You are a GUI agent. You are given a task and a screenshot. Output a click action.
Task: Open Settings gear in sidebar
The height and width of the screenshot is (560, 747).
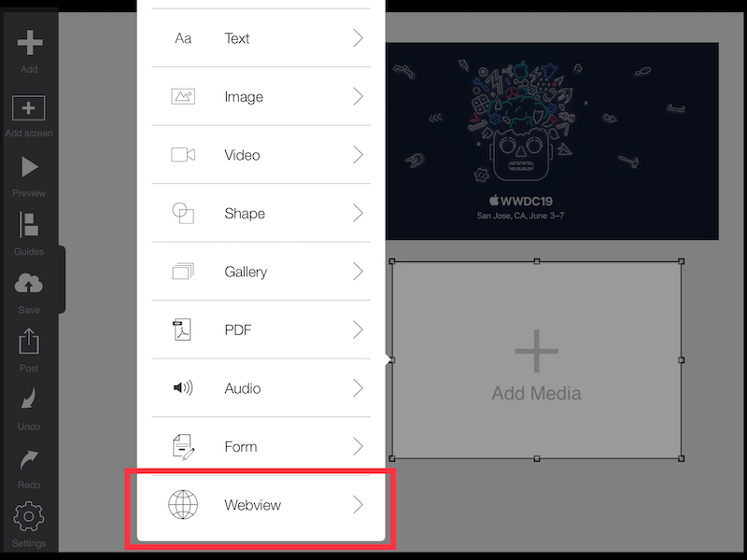tap(29, 516)
